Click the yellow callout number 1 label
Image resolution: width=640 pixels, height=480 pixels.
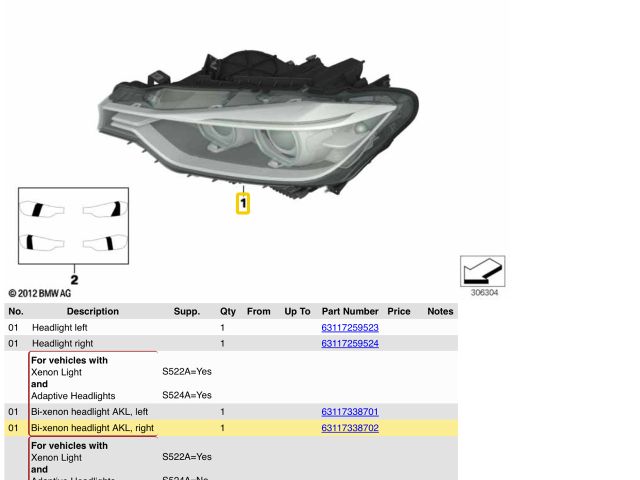coord(242,204)
